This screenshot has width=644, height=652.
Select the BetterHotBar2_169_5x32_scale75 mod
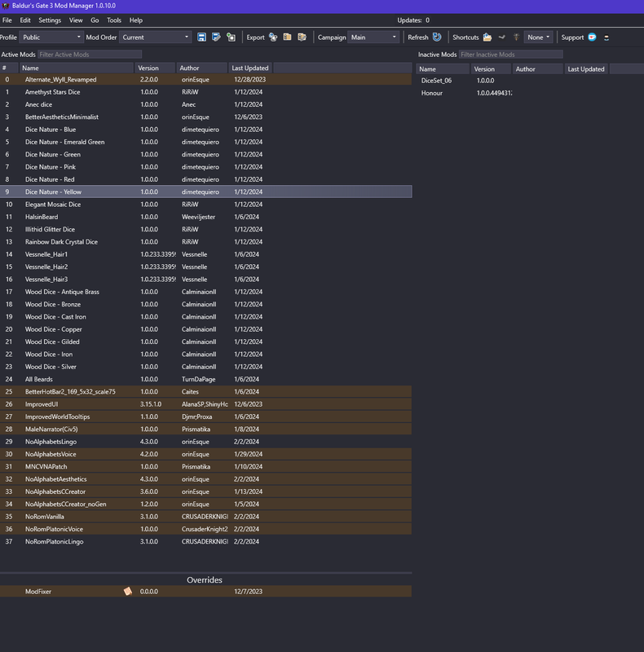pos(206,391)
